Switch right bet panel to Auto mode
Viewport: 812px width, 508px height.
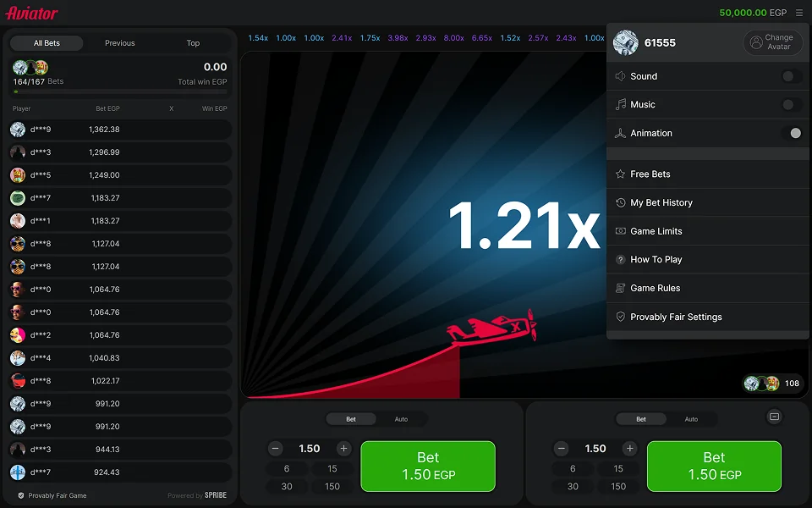pyautogui.click(x=691, y=419)
